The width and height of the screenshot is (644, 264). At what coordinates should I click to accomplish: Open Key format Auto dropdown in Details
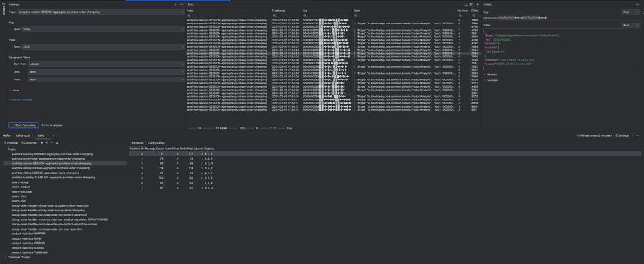(631, 12)
